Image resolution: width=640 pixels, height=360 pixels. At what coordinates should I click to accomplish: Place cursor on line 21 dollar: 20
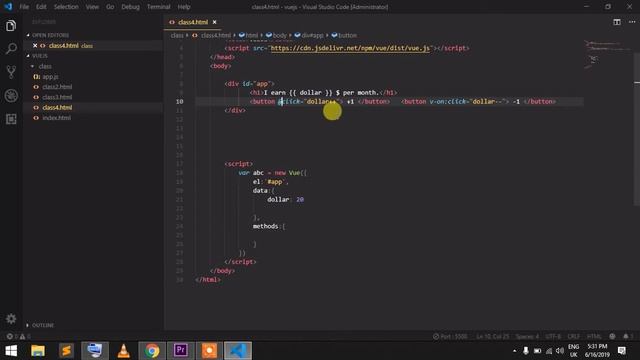(285, 200)
